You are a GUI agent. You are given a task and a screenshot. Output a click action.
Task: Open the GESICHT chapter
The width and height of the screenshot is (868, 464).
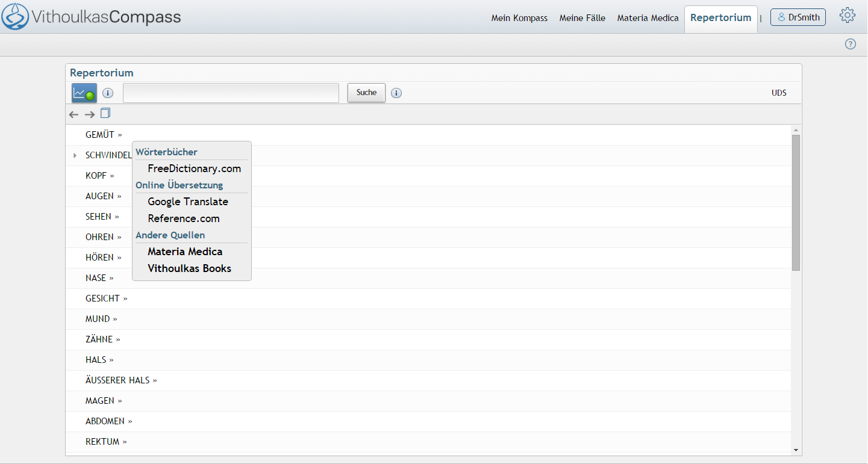point(107,299)
